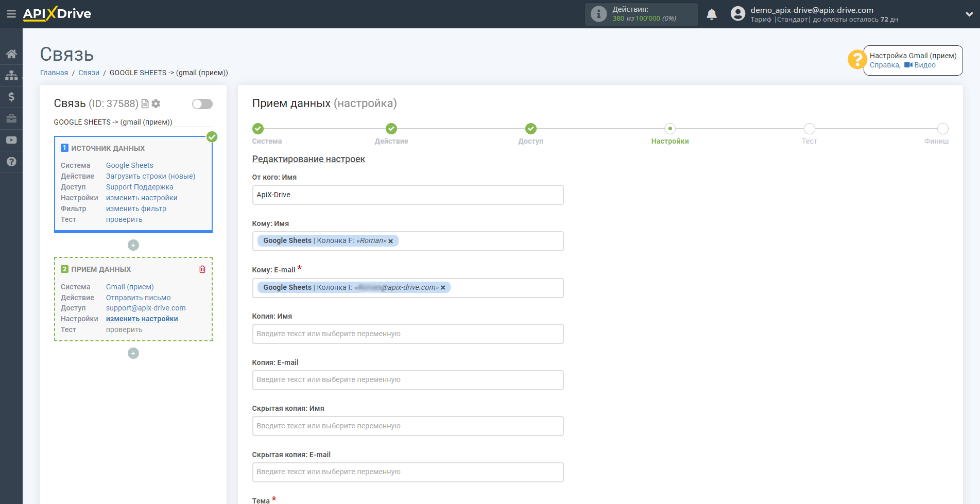
Task: Open connection settings gear icon
Action: point(156,104)
